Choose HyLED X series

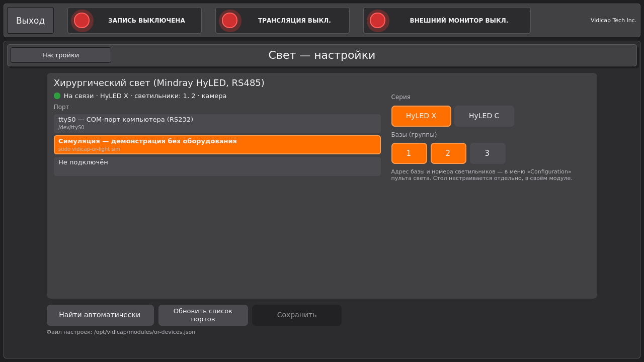point(421,116)
